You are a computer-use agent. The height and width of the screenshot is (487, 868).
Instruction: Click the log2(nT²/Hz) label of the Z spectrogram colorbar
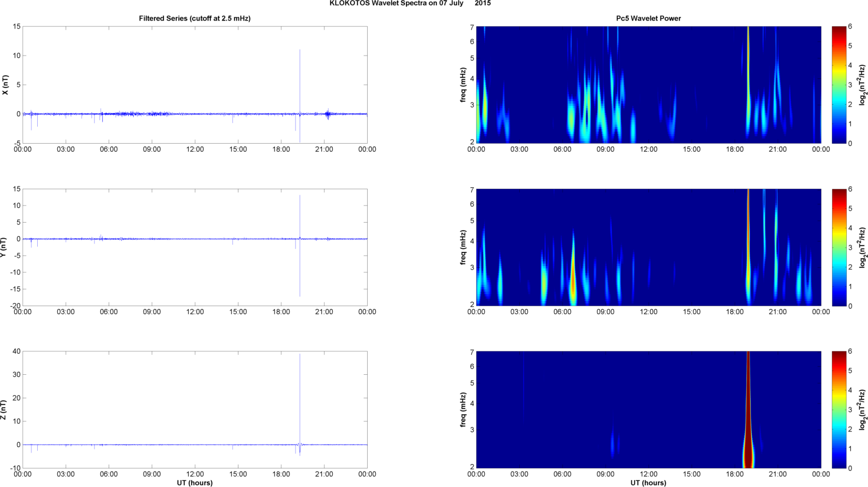point(863,410)
